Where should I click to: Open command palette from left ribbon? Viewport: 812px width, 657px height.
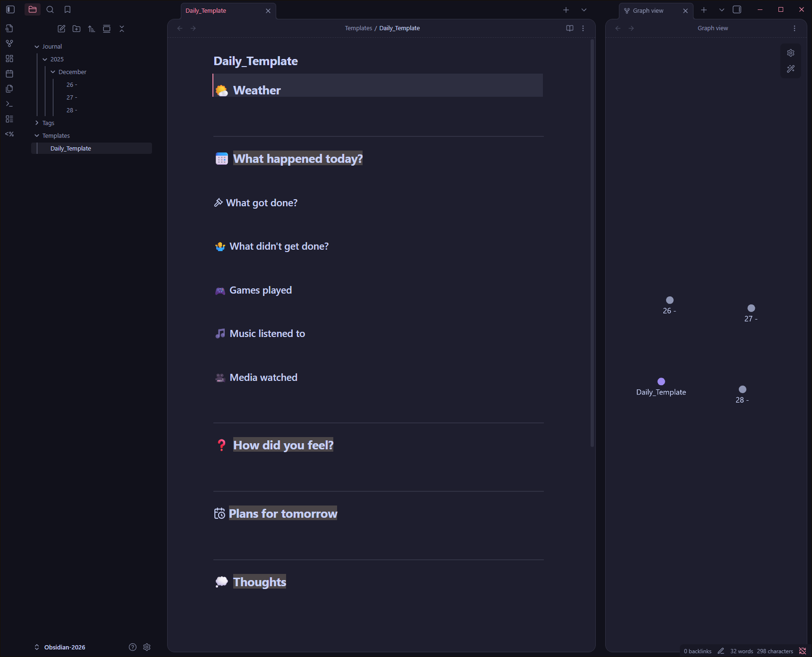[9, 104]
